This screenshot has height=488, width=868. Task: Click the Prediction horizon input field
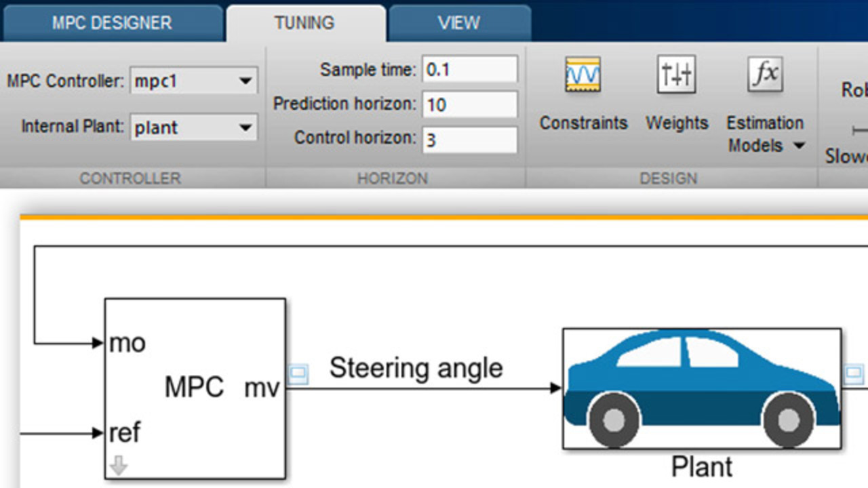click(x=469, y=104)
